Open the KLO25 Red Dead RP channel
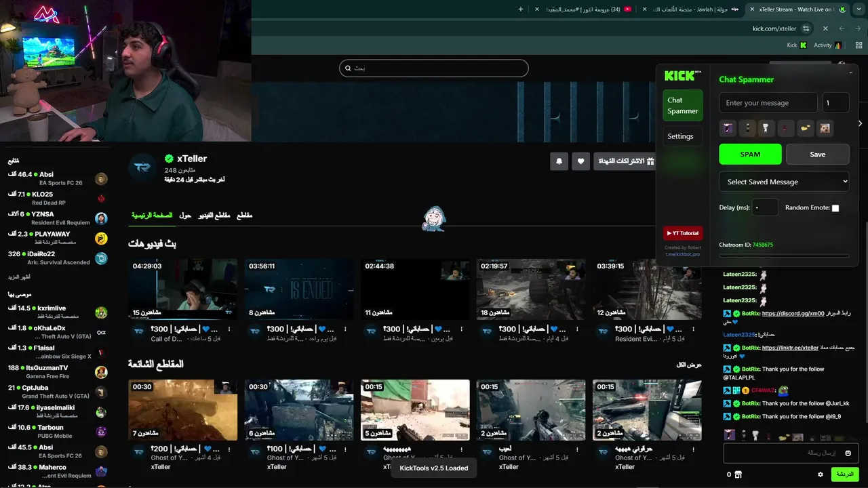This screenshot has height=488, width=868. tap(58, 198)
